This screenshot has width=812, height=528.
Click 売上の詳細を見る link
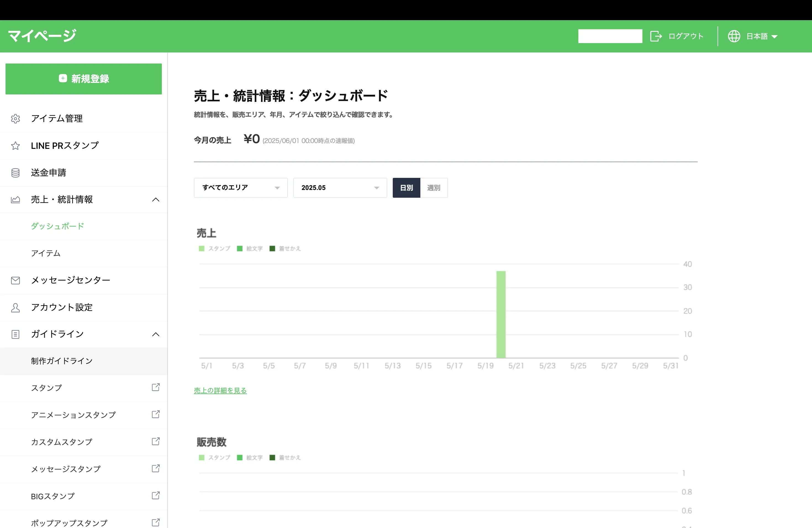point(220,390)
